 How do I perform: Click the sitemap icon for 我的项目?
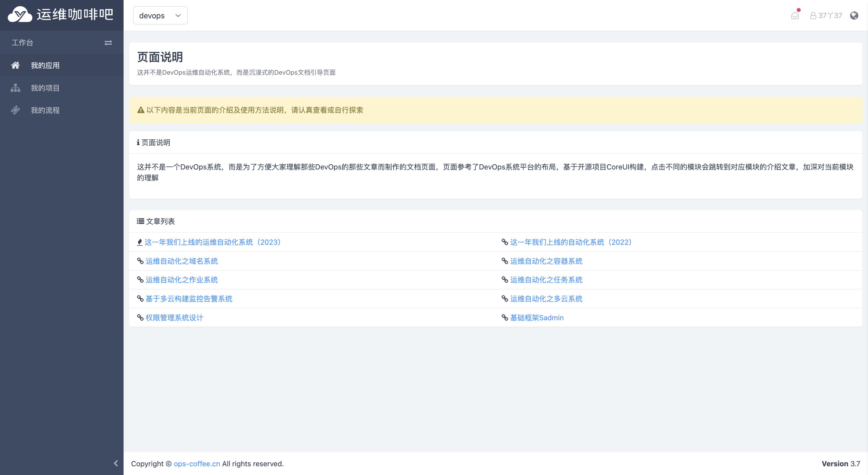click(15, 88)
